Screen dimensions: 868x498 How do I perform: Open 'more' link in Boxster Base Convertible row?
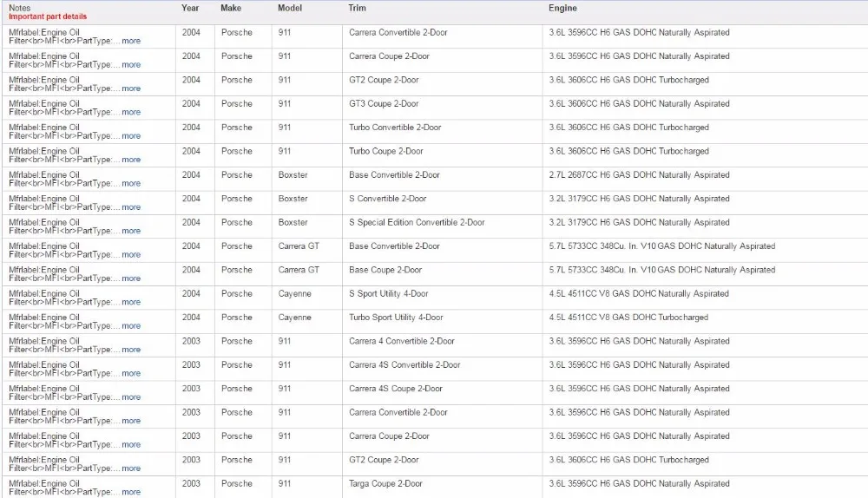(x=131, y=184)
